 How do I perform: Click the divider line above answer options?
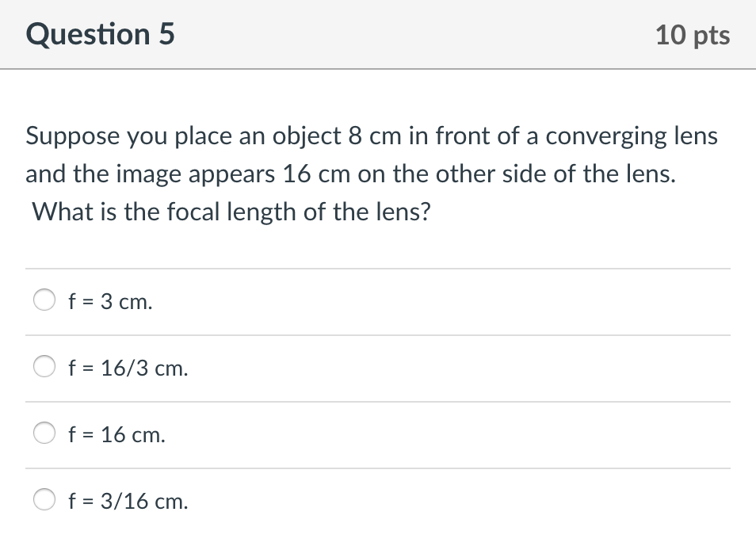378,268
